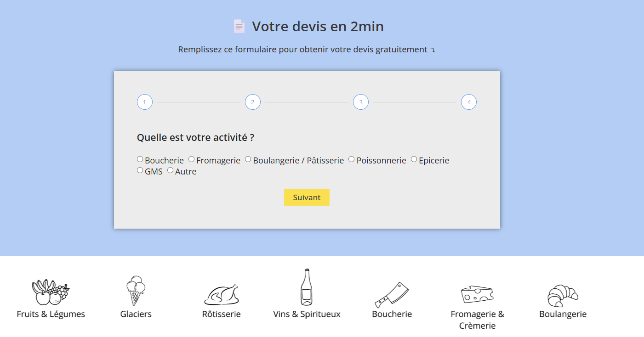Go to step 1 circle
The height and width of the screenshot is (337, 644).
(x=145, y=102)
